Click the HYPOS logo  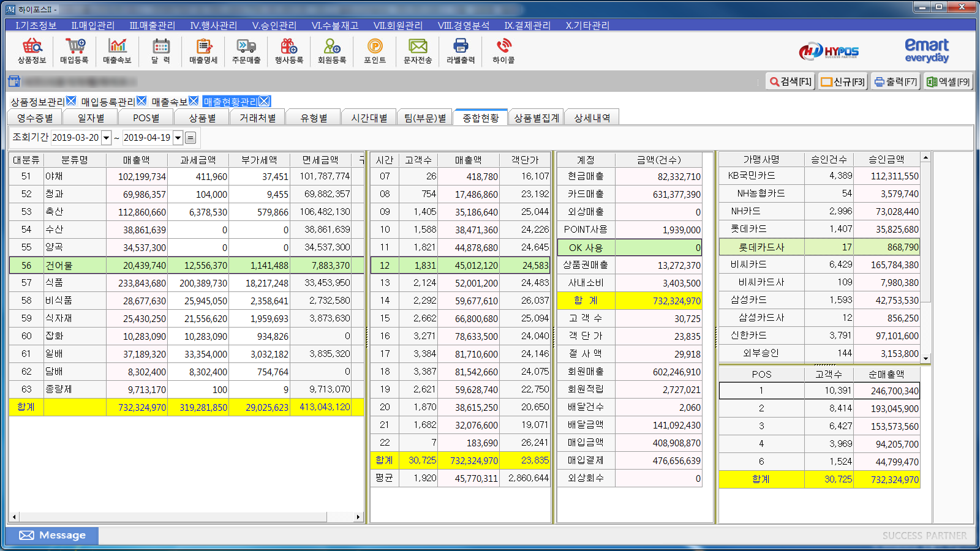click(x=829, y=51)
